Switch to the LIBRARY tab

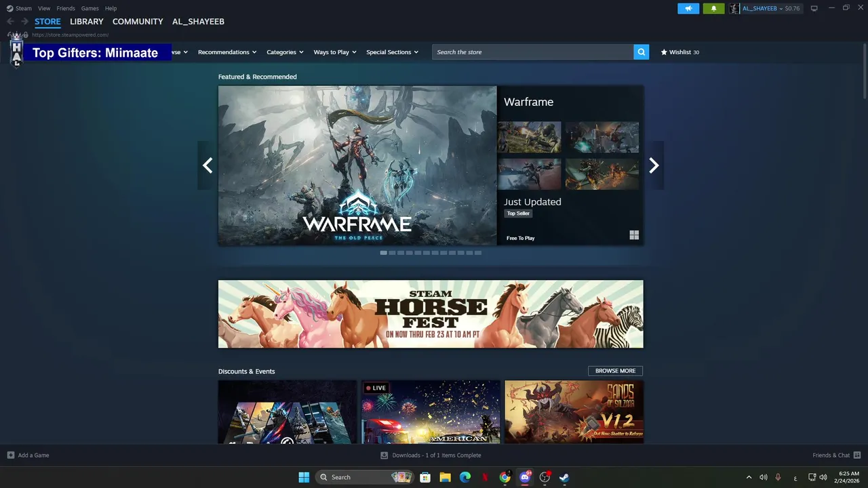pyautogui.click(x=87, y=22)
